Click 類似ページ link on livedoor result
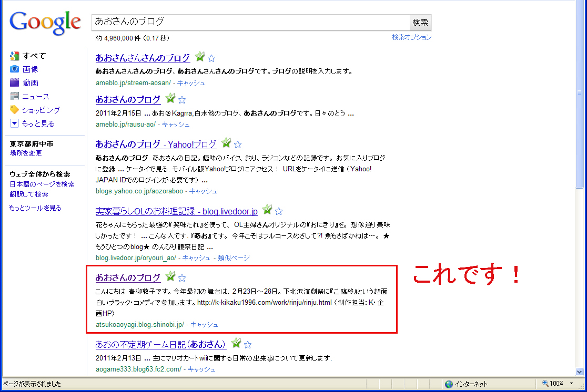Screen dimensions: 587x392 click(234, 257)
